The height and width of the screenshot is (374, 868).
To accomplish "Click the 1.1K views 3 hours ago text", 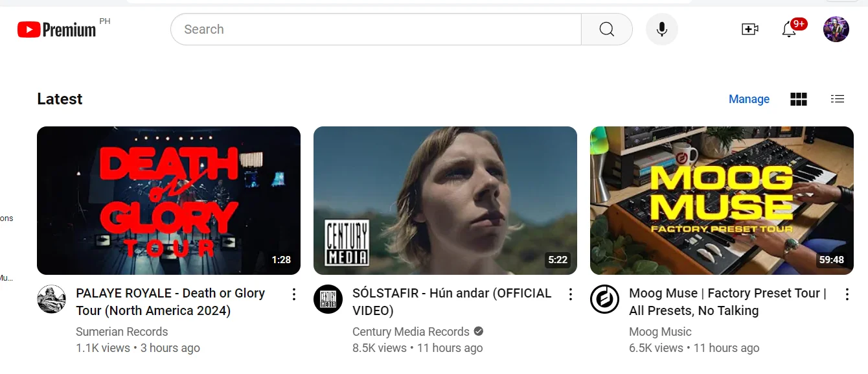I will click(138, 348).
